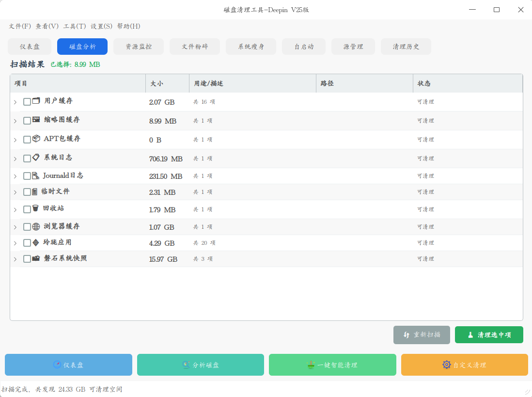Screen dimensions: 532x397
Task: Check the 回收站 checkbox
Action: click(x=27, y=209)
